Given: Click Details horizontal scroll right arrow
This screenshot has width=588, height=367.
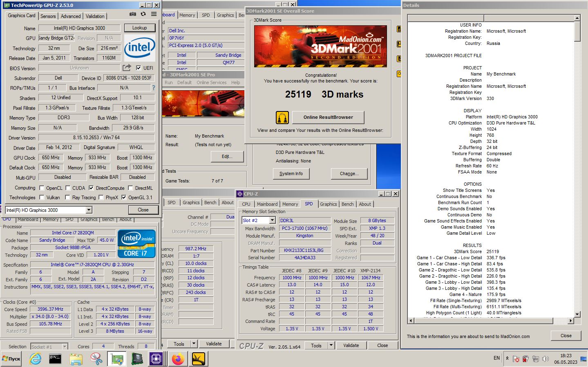Looking at the screenshot, I should (x=571, y=321).
